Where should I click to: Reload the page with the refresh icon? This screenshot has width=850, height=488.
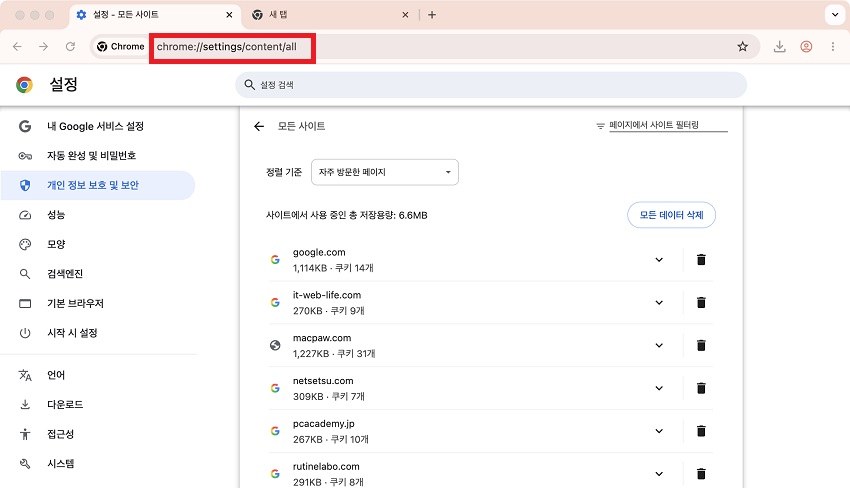coord(70,47)
